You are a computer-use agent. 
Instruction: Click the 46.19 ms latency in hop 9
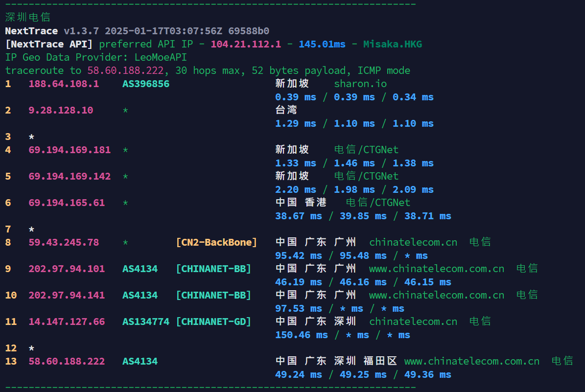click(299, 282)
